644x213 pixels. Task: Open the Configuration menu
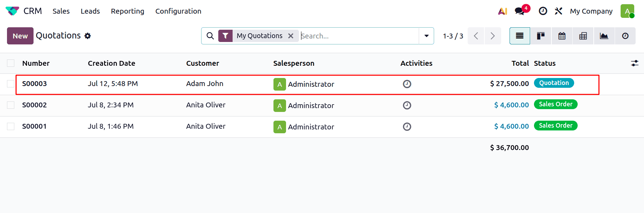178,11
